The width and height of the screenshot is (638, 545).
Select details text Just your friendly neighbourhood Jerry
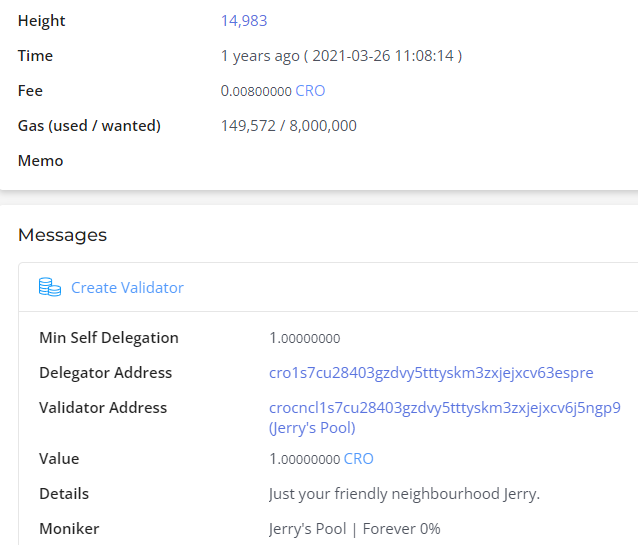(x=404, y=494)
